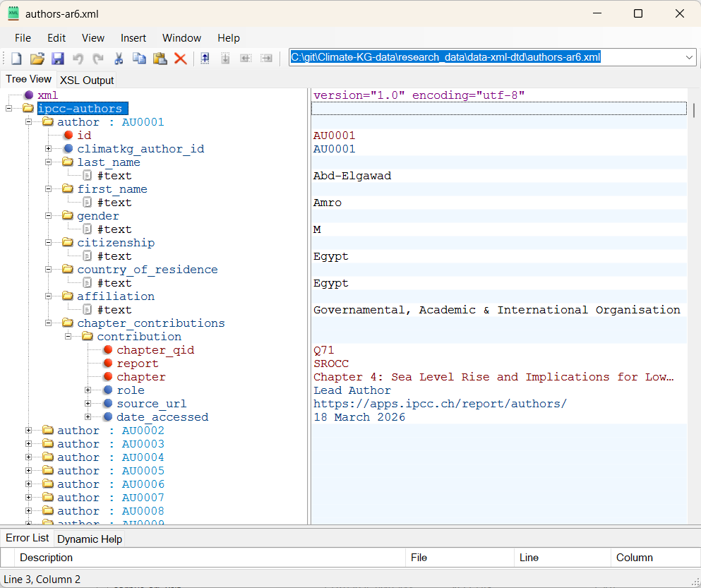Open the Window menu
This screenshot has height=588, width=701.
[x=181, y=38]
